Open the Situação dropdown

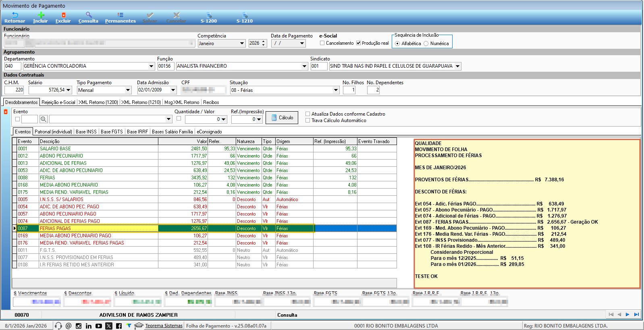[336, 90]
